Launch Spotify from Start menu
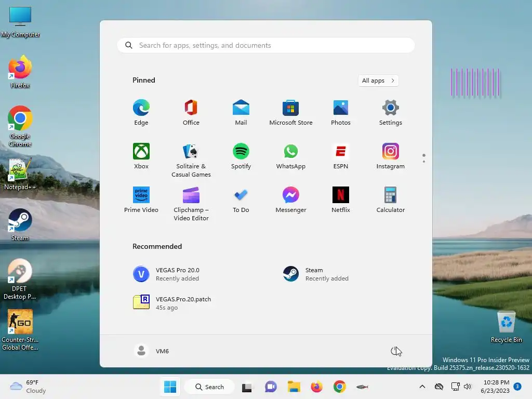532x399 pixels. tap(241, 156)
